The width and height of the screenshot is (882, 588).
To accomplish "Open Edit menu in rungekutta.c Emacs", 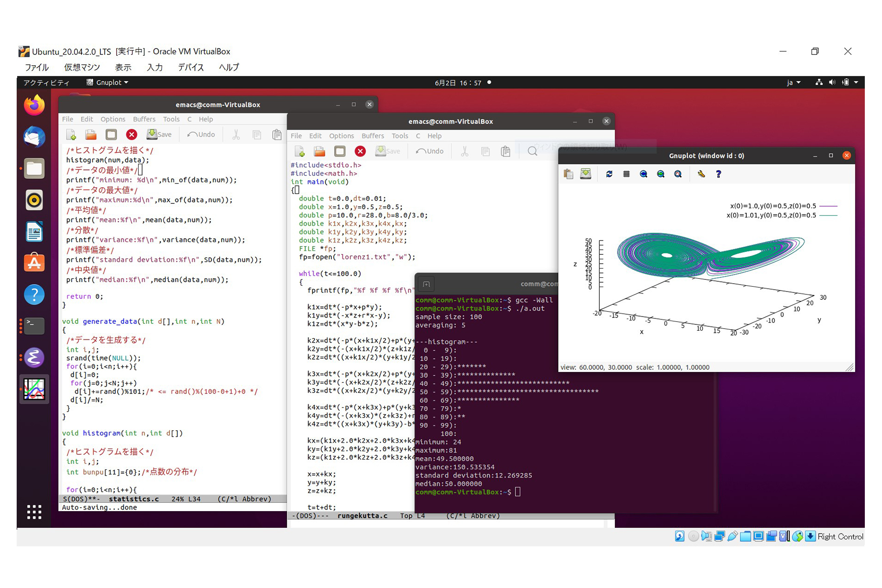I will tap(316, 136).
